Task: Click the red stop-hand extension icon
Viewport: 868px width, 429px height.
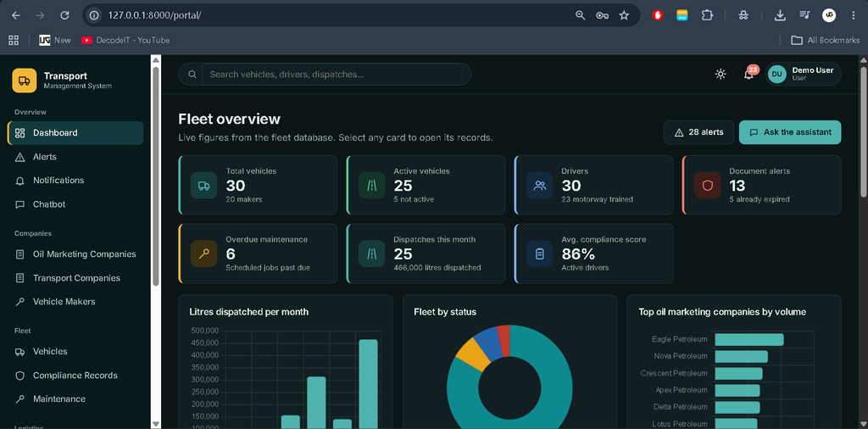Action: [x=658, y=15]
